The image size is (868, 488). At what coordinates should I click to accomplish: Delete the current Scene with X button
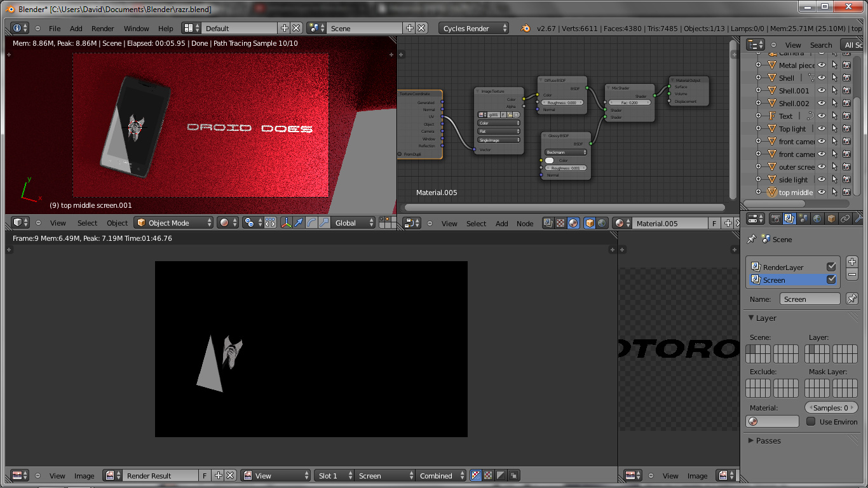tap(421, 28)
